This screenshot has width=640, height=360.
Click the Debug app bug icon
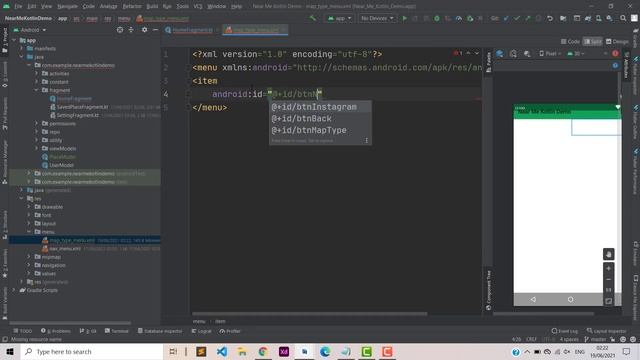point(437,18)
